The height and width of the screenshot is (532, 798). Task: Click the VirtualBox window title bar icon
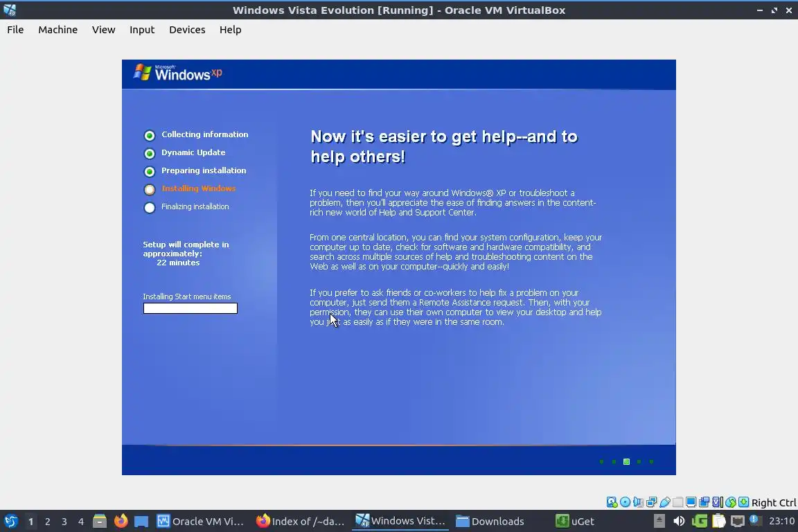[x=10, y=10]
